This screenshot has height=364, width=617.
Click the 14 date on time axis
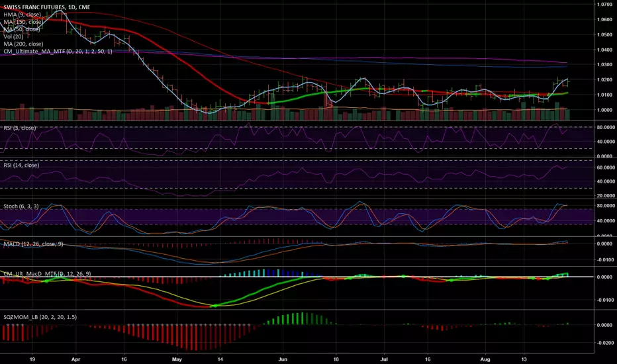[x=220, y=359]
